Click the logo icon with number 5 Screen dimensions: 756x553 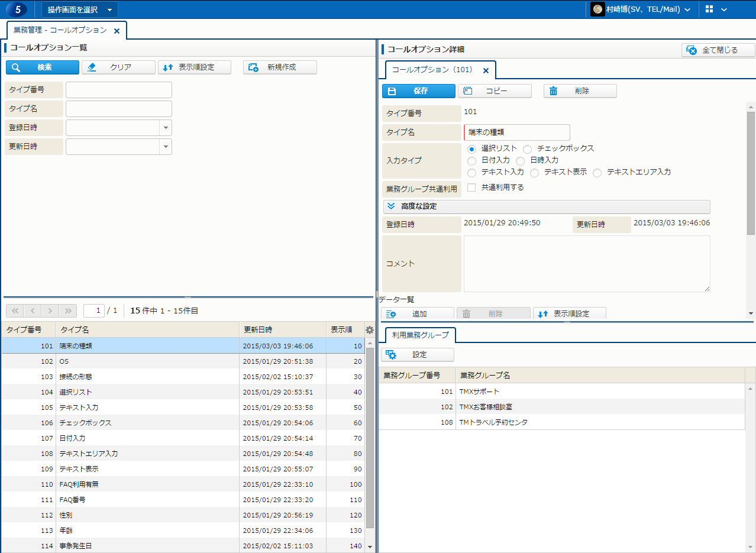coord(17,9)
